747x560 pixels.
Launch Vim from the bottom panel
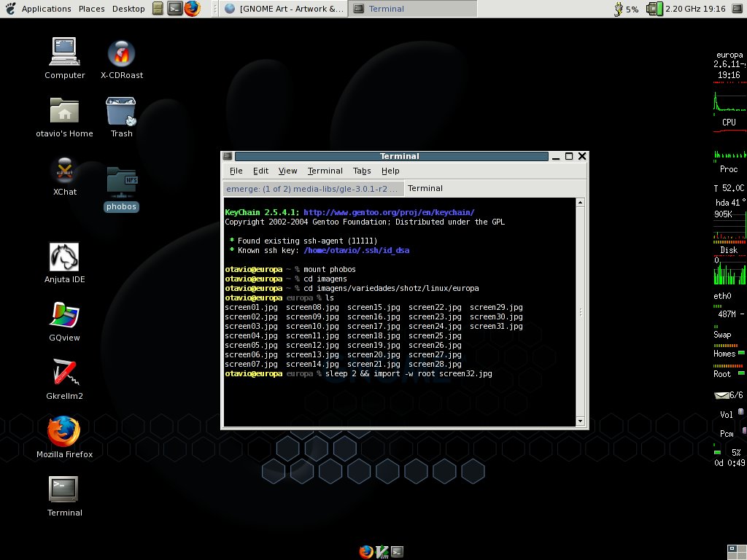382,552
